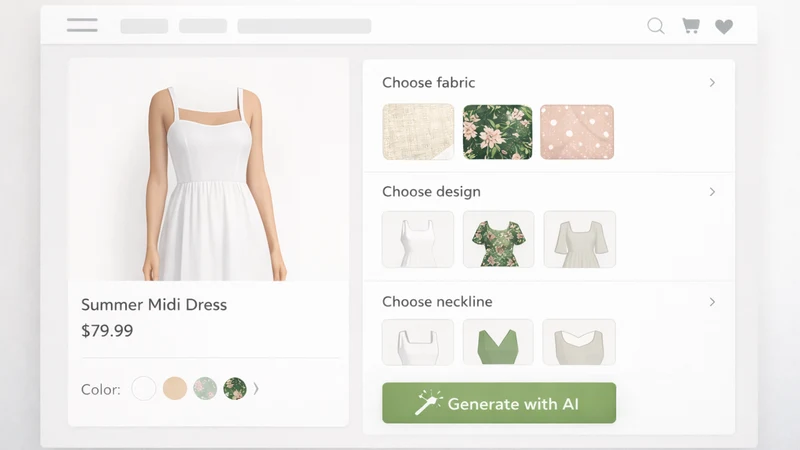This screenshot has width=800, height=450.
Task: Expand the Choose neckline section
Action: (712, 302)
